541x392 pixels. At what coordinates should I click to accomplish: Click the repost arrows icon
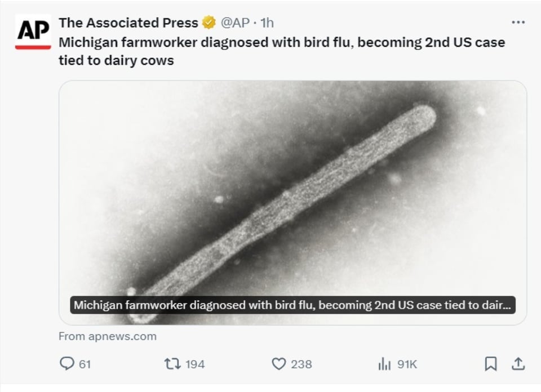pos(172,364)
